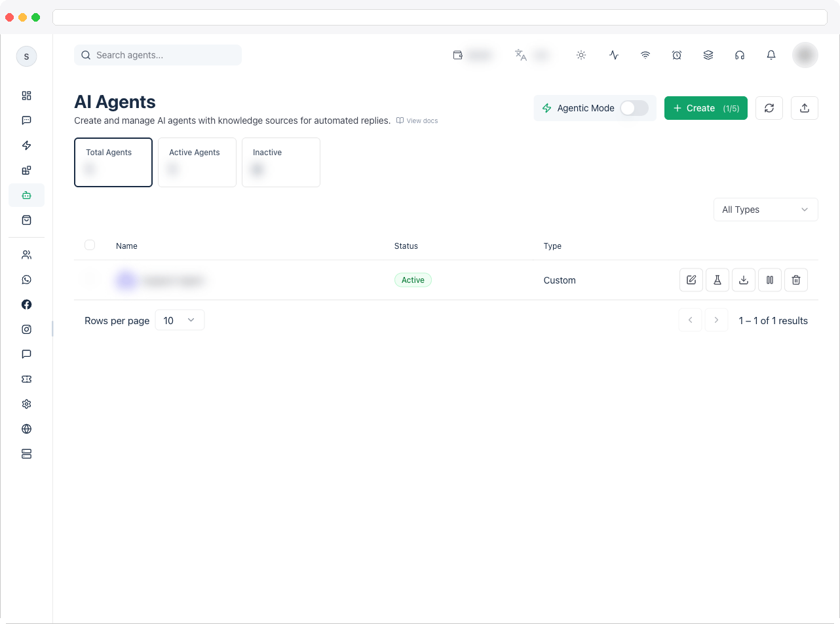Image resolution: width=840 pixels, height=624 pixels.
Task: Click the edit agent pencil icon
Action: (x=691, y=280)
